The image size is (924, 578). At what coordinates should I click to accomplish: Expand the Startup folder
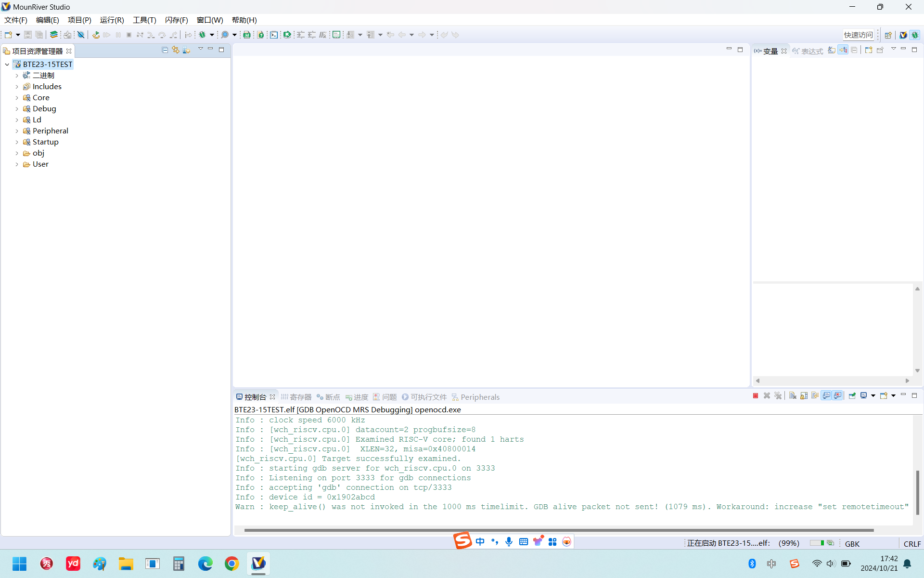pos(17,142)
